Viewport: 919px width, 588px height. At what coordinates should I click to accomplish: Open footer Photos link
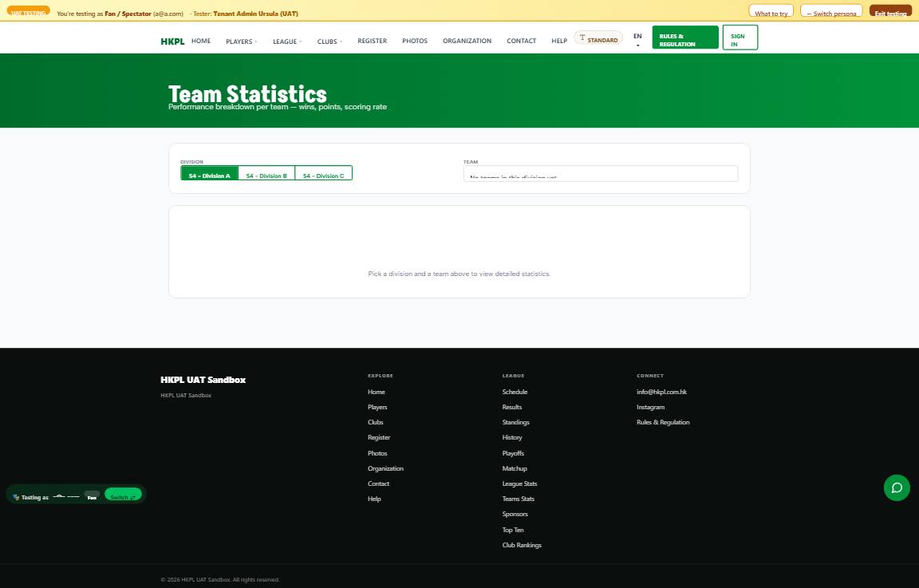click(x=377, y=453)
